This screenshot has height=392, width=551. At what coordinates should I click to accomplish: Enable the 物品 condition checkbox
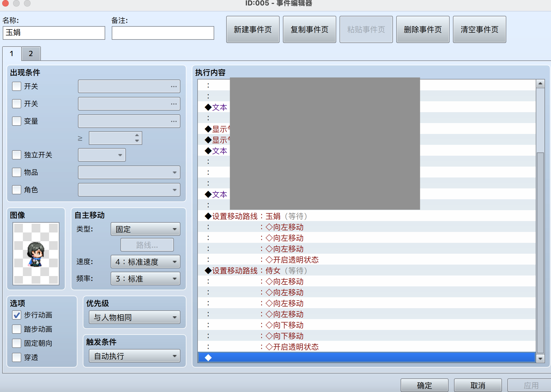coord(17,172)
